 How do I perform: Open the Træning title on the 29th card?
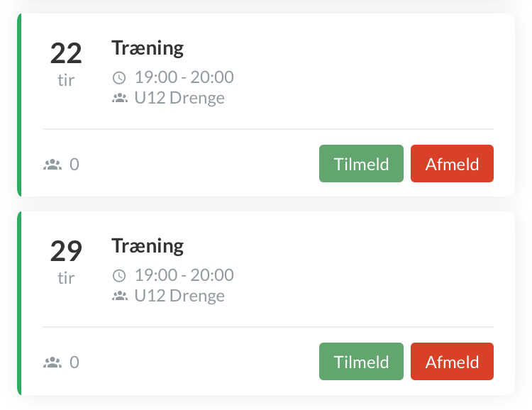(x=148, y=246)
